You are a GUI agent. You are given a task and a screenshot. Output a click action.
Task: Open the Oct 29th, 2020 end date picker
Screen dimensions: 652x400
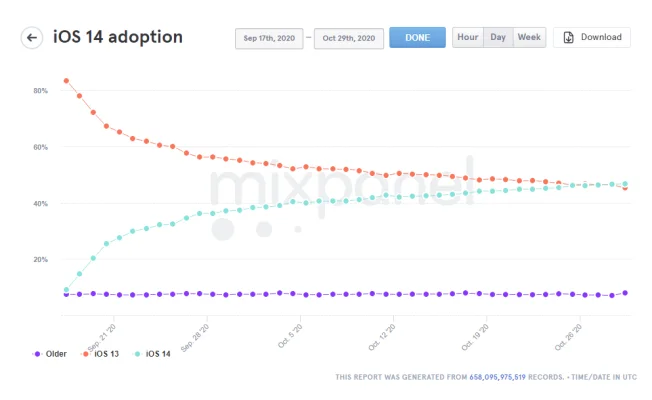coord(348,38)
